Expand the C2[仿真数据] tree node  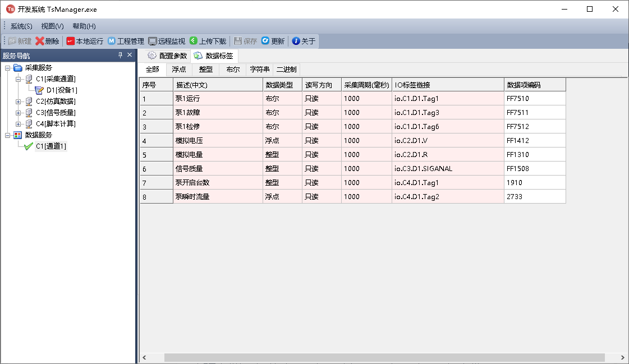19,102
